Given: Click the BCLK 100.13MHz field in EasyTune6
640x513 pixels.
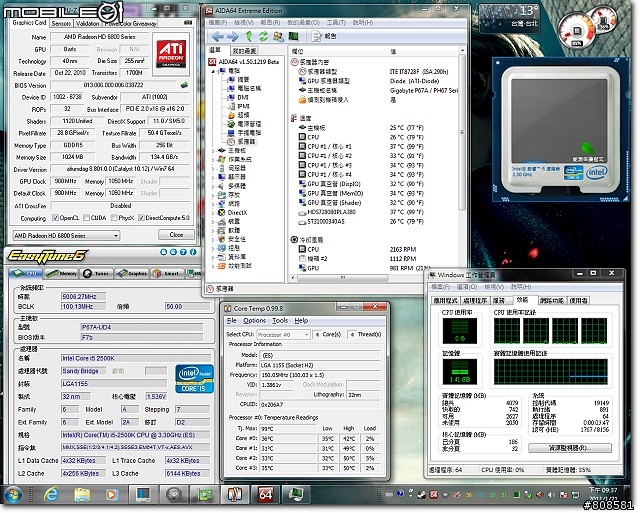Looking at the screenshot, I should 83,306.
